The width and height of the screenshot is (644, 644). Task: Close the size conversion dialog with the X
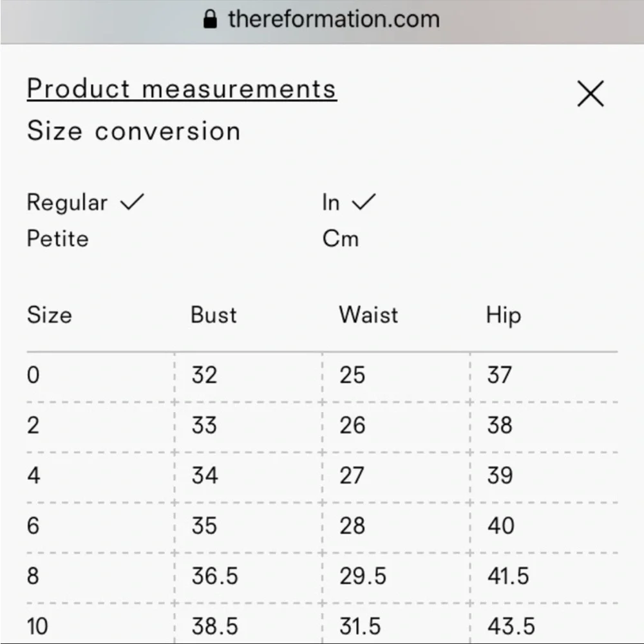(x=589, y=93)
